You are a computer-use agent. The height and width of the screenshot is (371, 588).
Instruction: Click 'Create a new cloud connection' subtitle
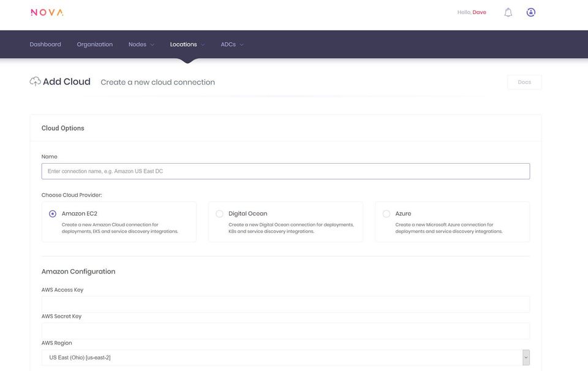click(158, 82)
